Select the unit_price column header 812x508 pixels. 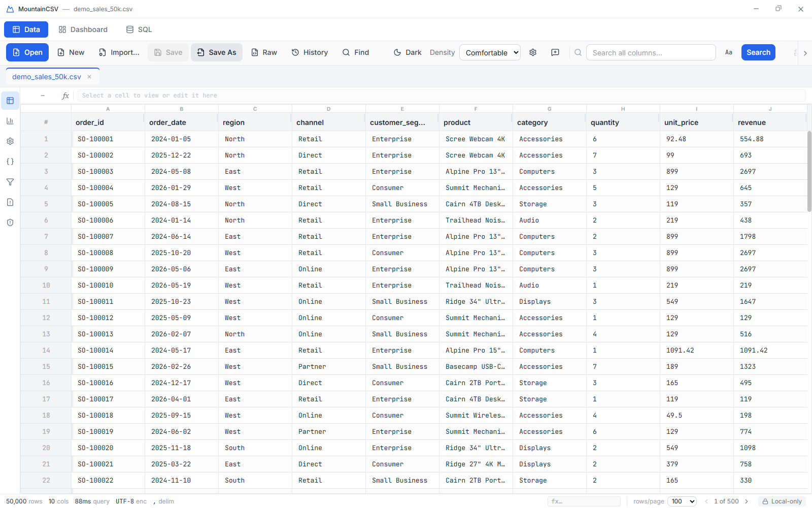(x=696, y=122)
